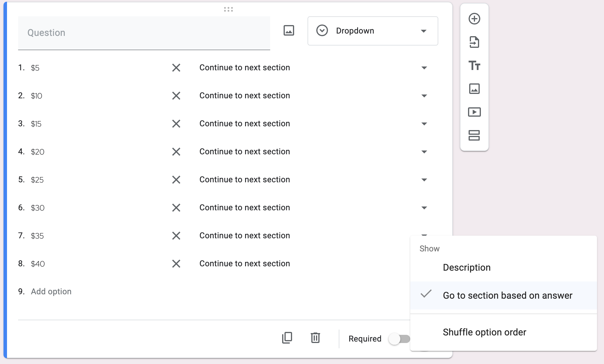This screenshot has width=604, height=364.
Task: Add a title and description block
Action: click(474, 66)
